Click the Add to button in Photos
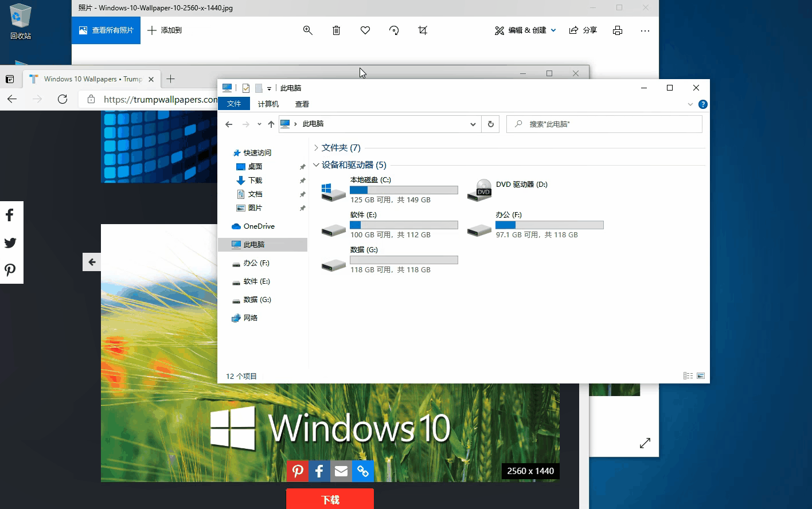Viewport: 812px width, 509px height. tap(165, 30)
